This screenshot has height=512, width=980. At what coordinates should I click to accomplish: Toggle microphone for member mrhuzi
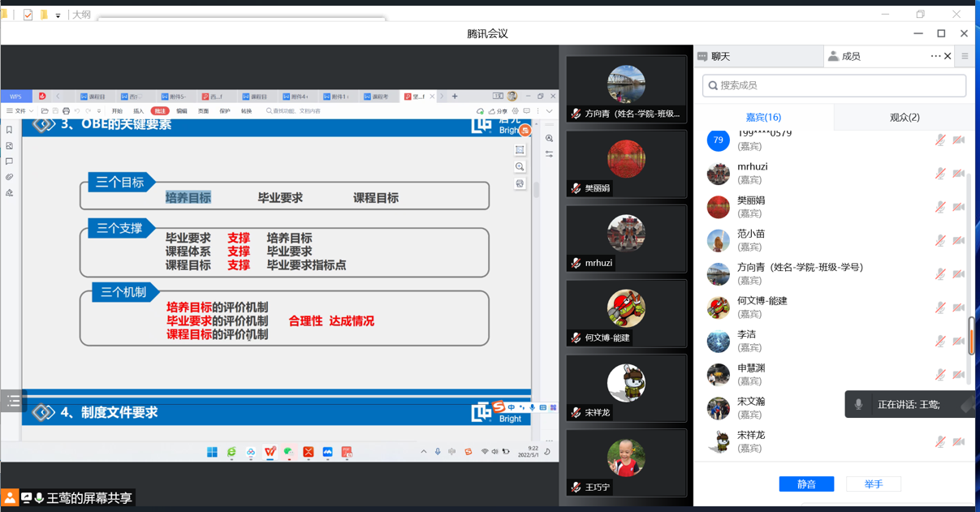tap(940, 174)
